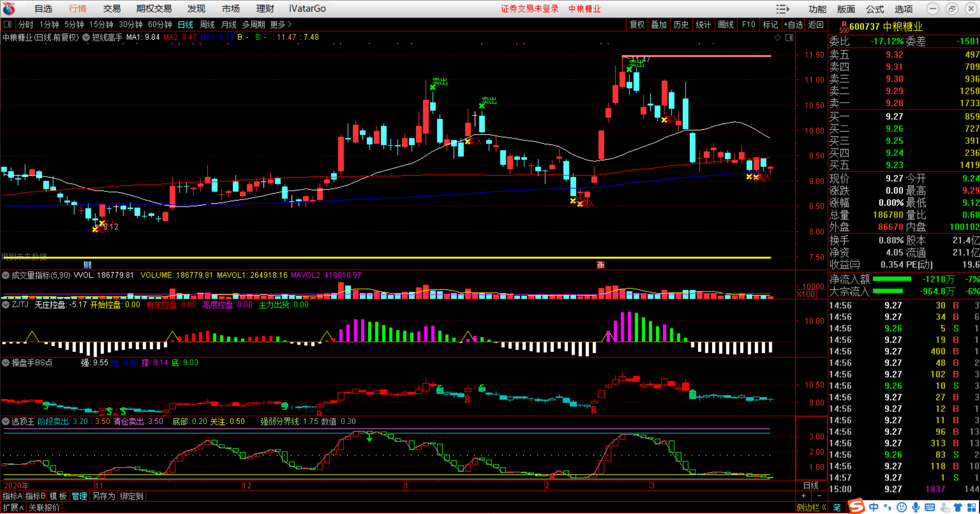The height and width of the screenshot is (514, 980).
Task: Click the 返回 button
Action: [816, 25]
